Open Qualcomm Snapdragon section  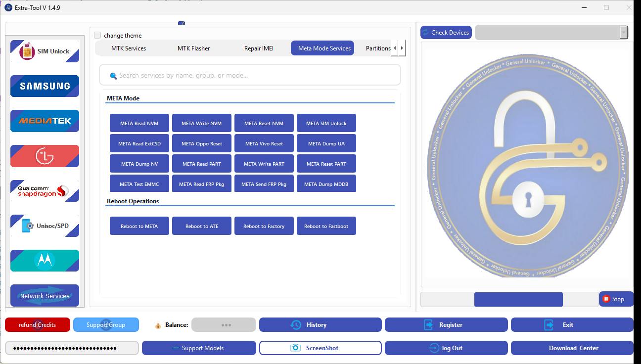coord(45,191)
